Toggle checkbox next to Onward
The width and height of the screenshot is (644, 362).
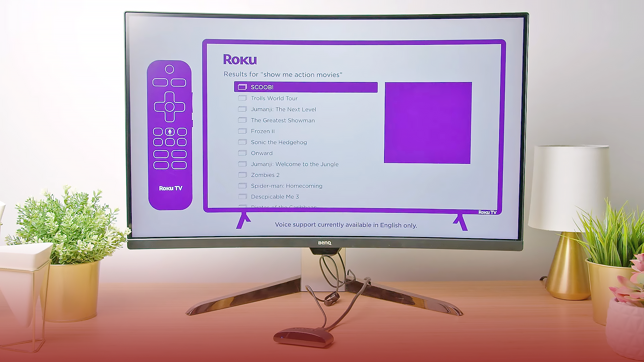coord(242,153)
